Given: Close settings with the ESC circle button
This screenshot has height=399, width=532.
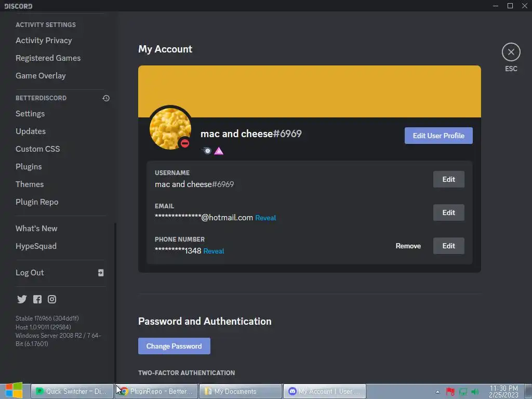Looking at the screenshot, I should [x=511, y=52].
